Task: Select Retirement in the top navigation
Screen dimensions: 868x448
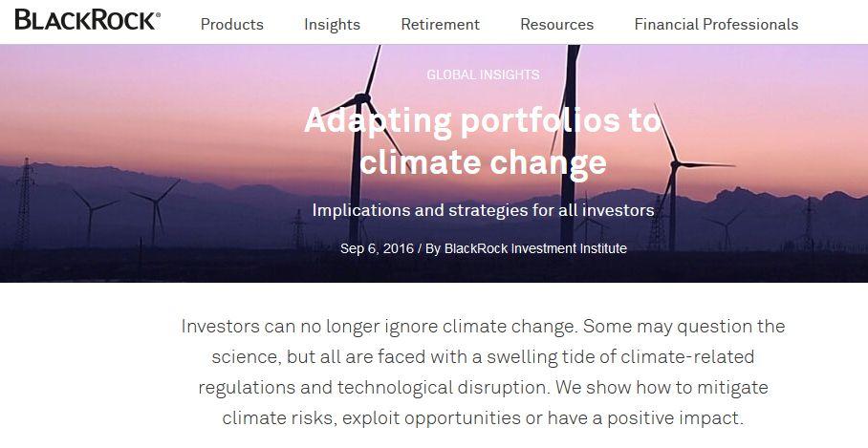Action: click(x=440, y=24)
